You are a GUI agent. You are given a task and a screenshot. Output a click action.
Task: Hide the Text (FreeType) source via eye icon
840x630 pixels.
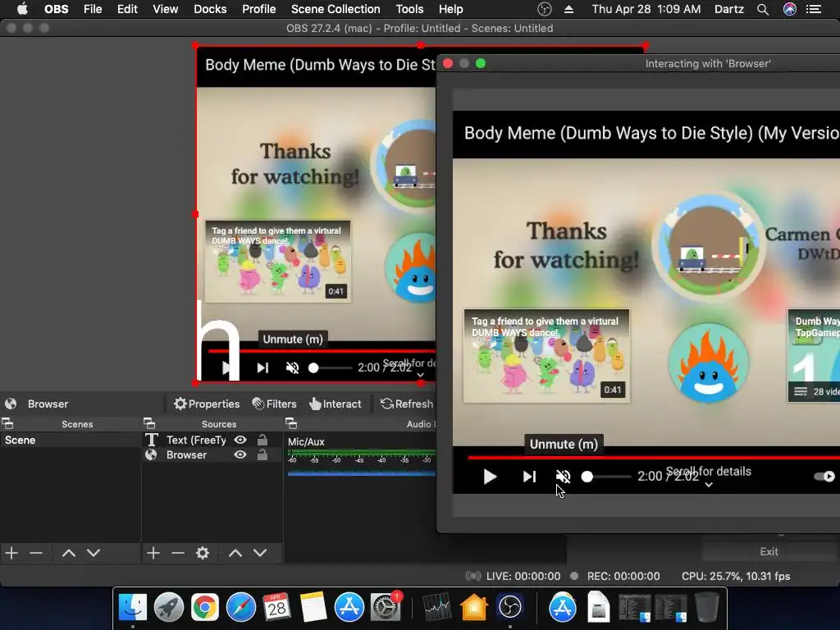pyautogui.click(x=240, y=440)
